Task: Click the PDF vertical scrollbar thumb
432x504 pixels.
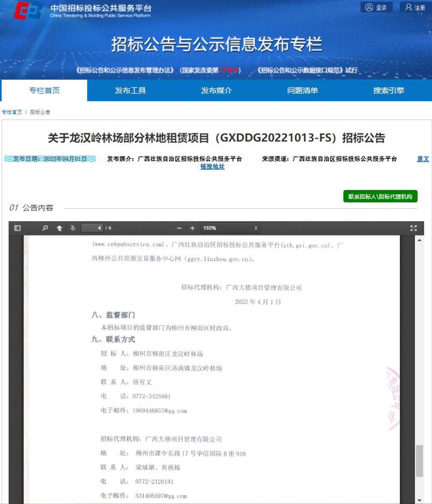Action: pos(419,461)
